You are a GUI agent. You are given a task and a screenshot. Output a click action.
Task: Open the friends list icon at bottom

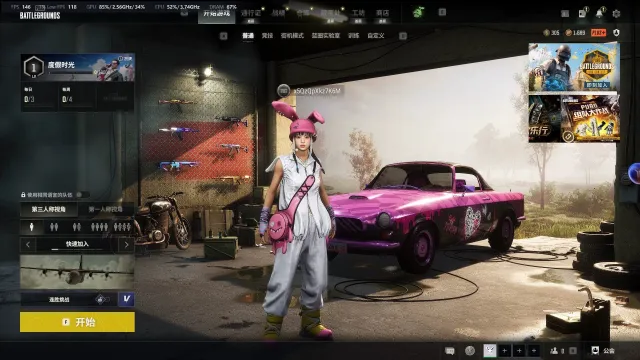pos(554,351)
